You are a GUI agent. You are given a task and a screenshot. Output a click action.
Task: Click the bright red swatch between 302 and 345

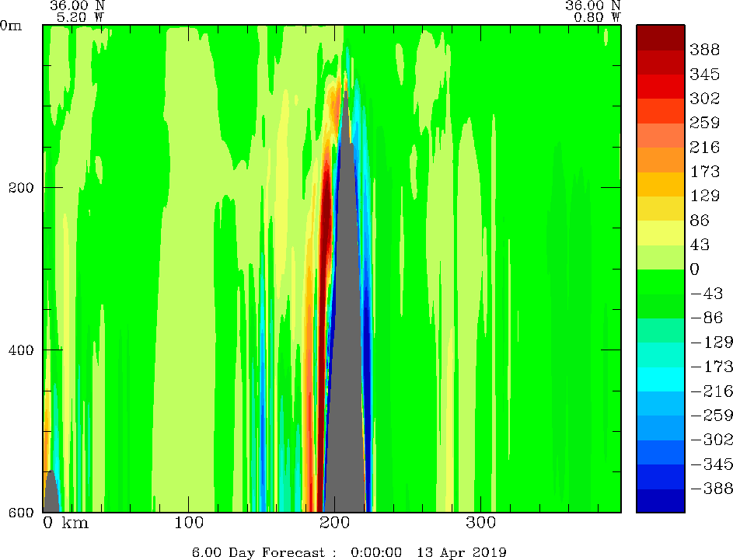point(661,86)
